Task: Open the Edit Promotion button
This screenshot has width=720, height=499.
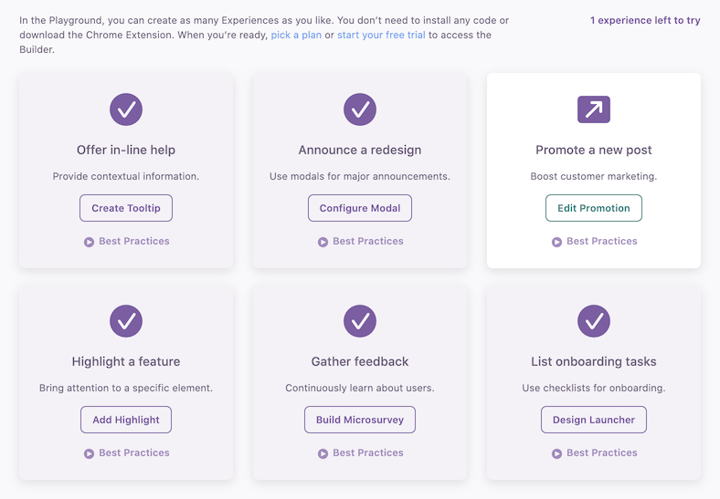Action: click(593, 208)
